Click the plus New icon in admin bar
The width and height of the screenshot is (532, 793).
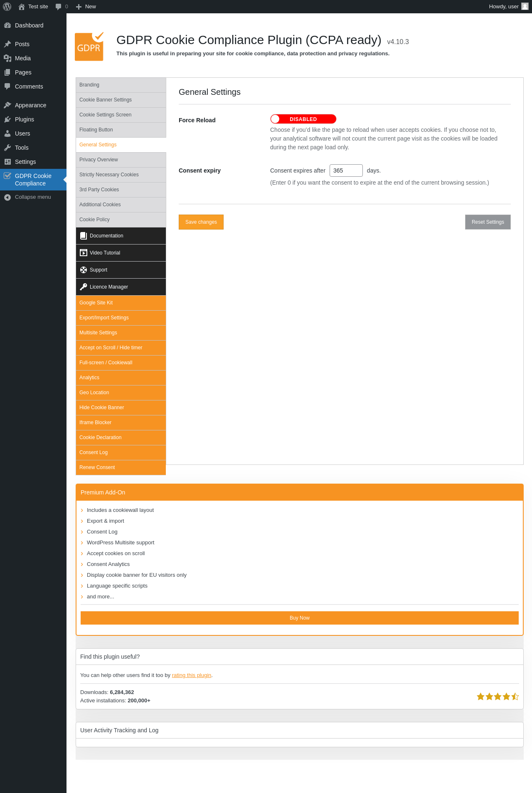coord(79,7)
